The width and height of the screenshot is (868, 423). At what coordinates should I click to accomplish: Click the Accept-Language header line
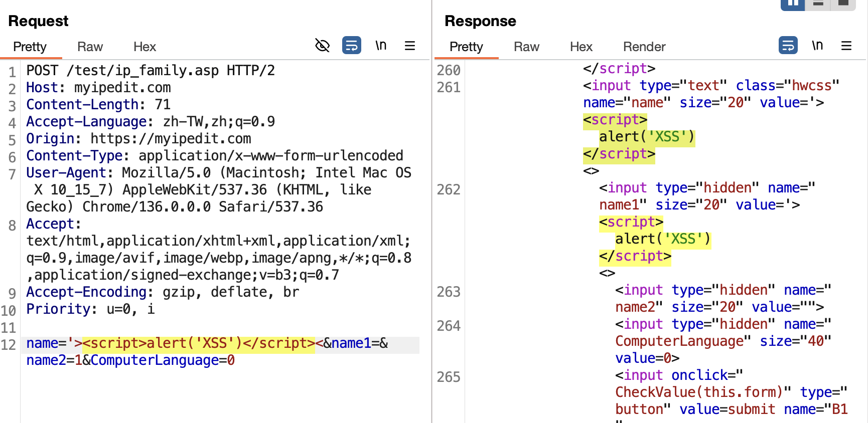[x=151, y=121]
